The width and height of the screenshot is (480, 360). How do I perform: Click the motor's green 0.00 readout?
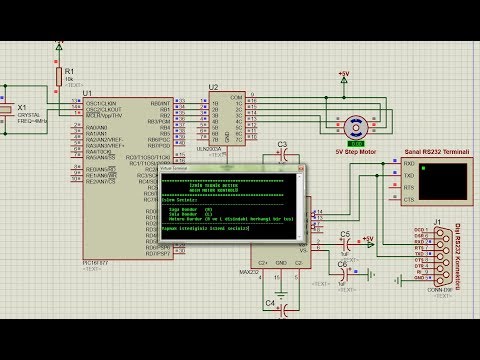[356, 144]
